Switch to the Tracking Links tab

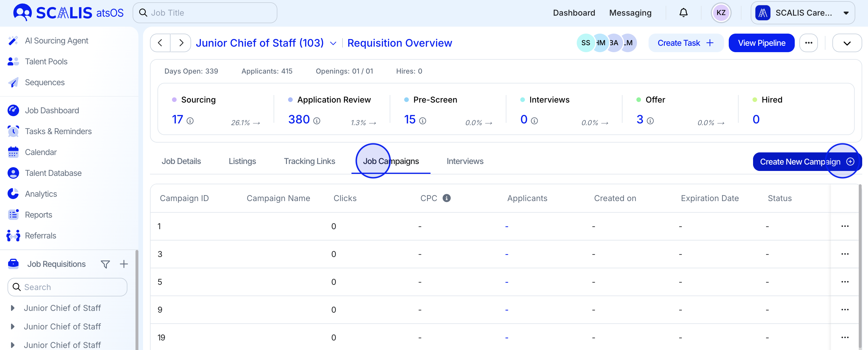[309, 161]
